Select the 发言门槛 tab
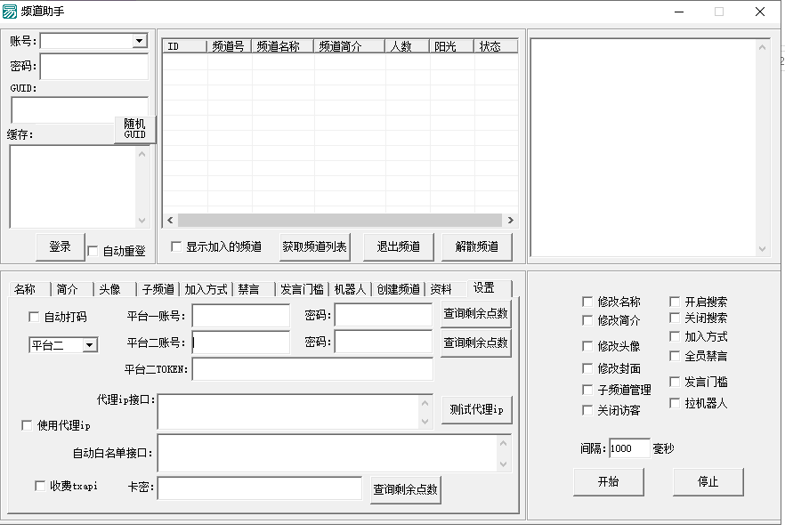This screenshot has height=532, width=785. (302, 289)
